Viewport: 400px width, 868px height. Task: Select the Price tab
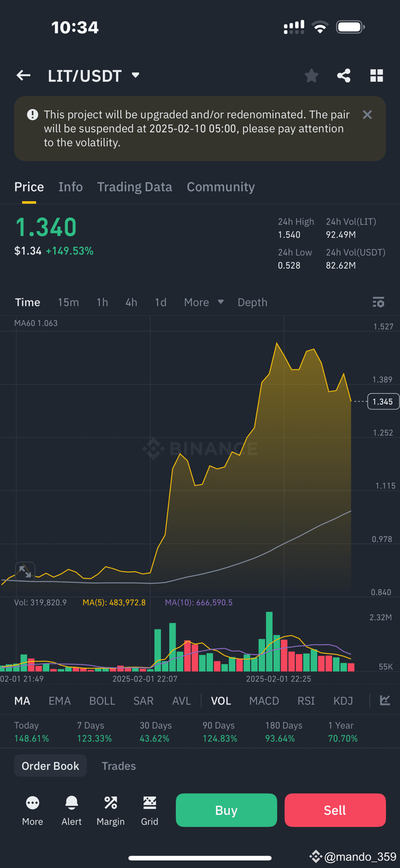[x=29, y=187]
